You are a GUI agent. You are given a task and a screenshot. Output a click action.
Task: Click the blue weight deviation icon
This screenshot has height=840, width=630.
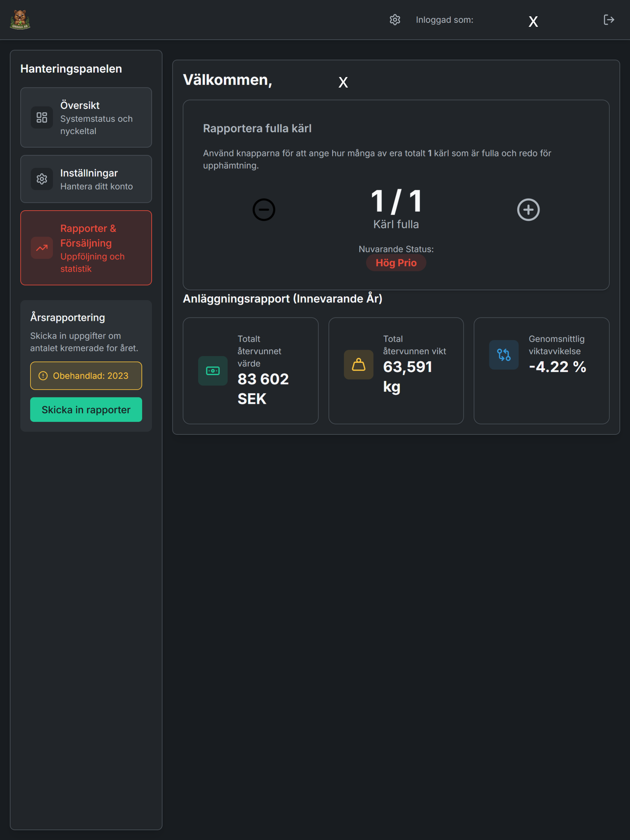[504, 355]
